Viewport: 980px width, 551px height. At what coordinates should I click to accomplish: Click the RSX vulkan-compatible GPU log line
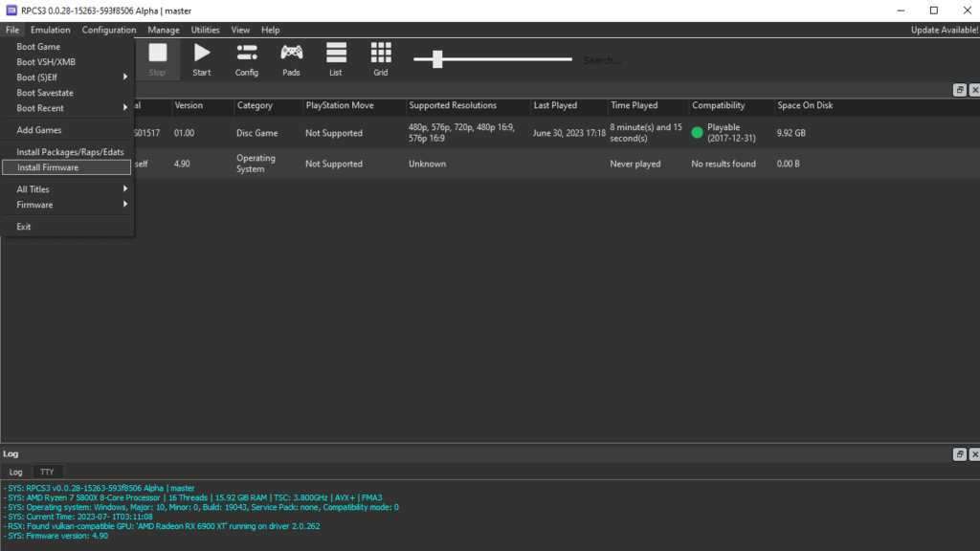(x=161, y=527)
